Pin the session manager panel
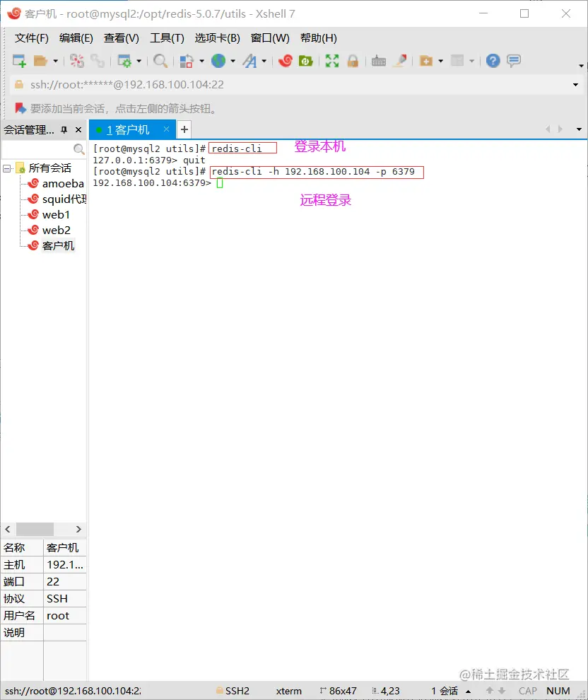The image size is (588, 700). click(x=64, y=130)
